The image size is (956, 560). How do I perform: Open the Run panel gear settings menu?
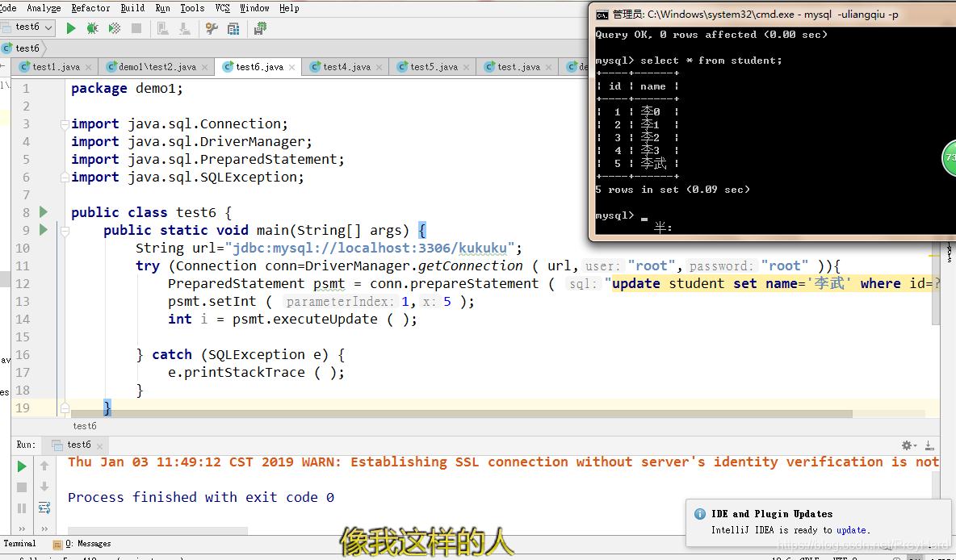[908, 445]
